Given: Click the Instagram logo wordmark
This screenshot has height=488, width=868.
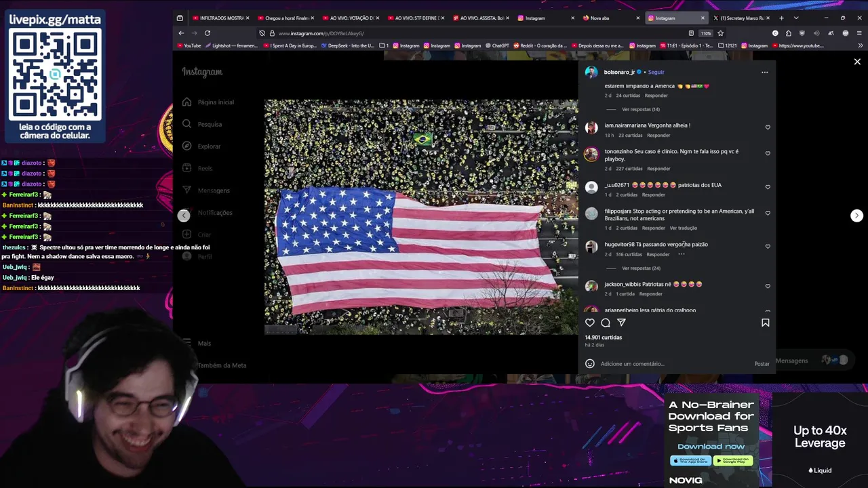Looking at the screenshot, I should pos(202,72).
